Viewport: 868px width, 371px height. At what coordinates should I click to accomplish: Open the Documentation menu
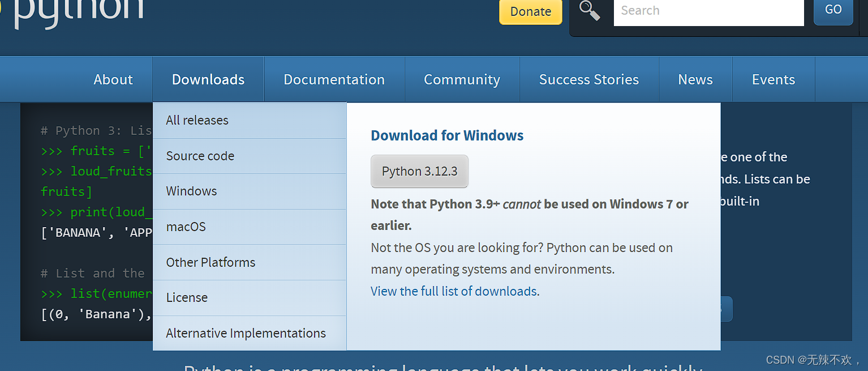pyautogui.click(x=334, y=79)
